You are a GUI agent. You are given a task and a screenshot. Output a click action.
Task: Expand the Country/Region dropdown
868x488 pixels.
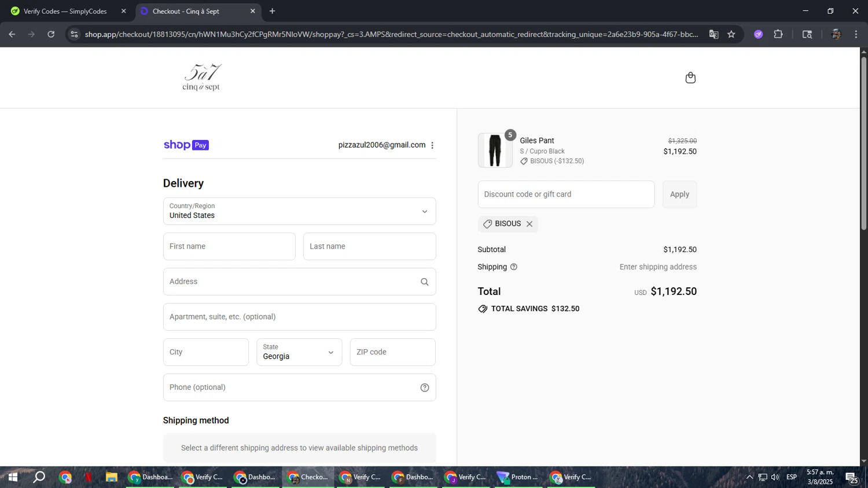click(x=299, y=211)
